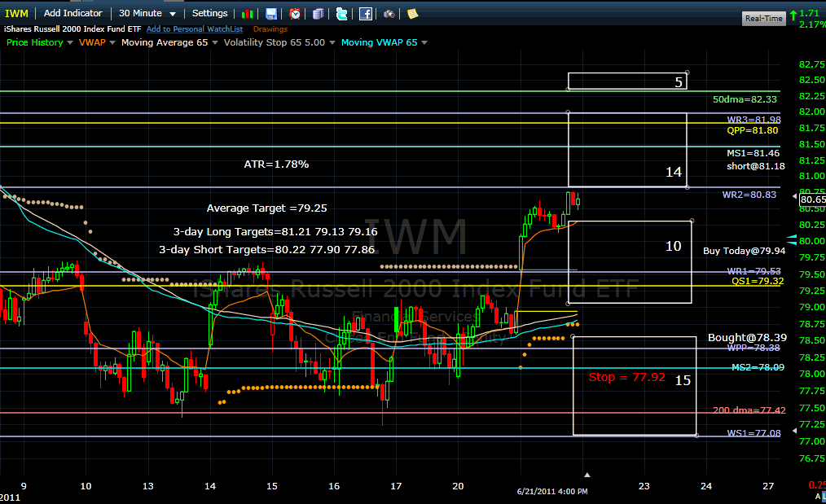Open the Add Indicator menu
Viewport: 826px width, 504px height.
point(72,13)
